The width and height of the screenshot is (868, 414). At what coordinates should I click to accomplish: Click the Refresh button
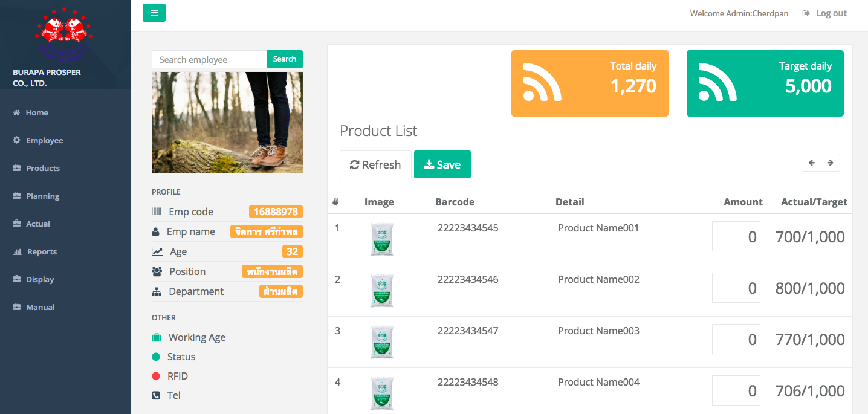[x=375, y=164]
